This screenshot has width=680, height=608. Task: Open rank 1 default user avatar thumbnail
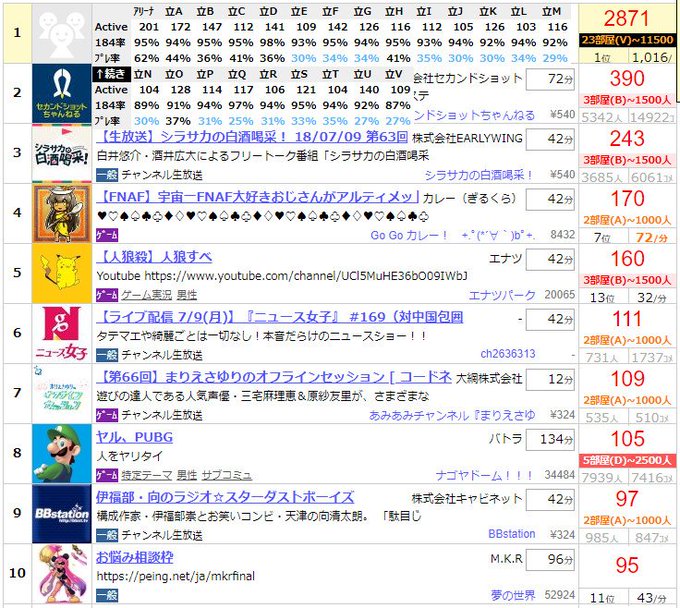point(62,34)
